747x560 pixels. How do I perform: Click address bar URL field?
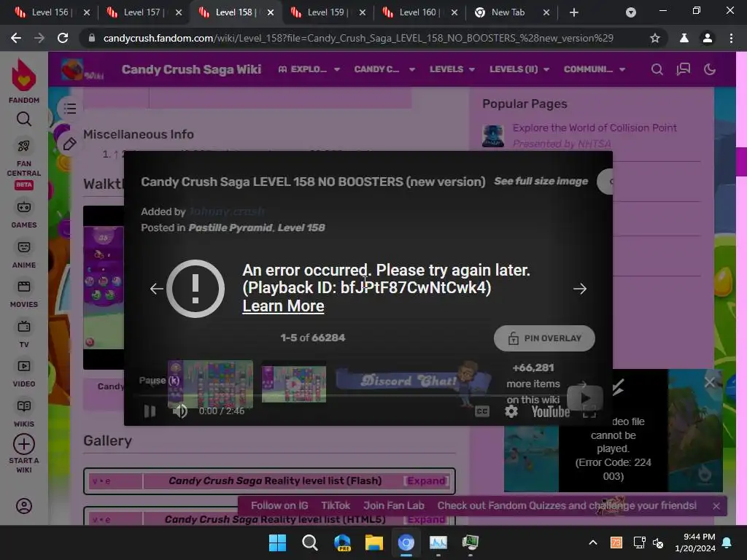point(358,38)
